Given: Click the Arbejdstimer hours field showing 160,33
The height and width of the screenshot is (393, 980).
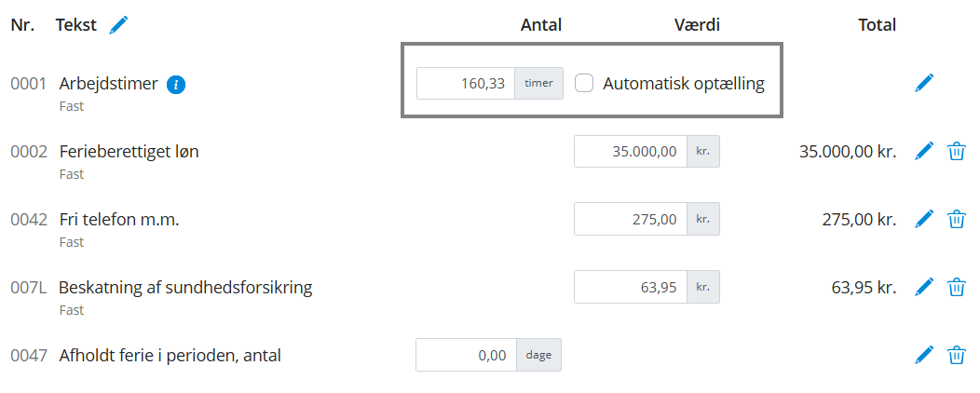Looking at the screenshot, I should point(465,83).
